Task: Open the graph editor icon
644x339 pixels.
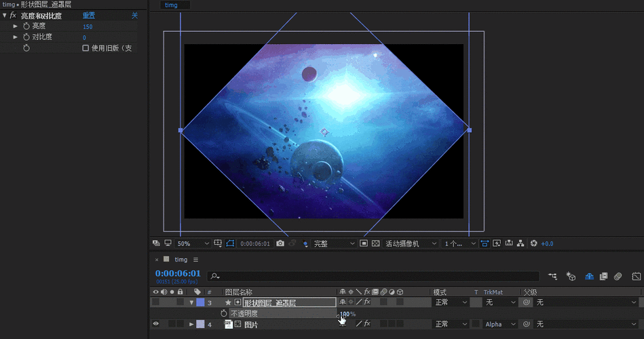Action: [x=637, y=277]
